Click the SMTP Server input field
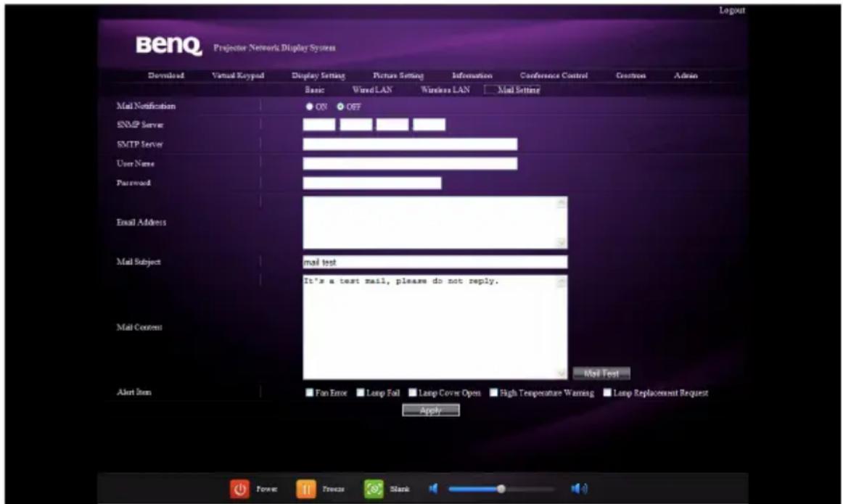 tap(410, 144)
